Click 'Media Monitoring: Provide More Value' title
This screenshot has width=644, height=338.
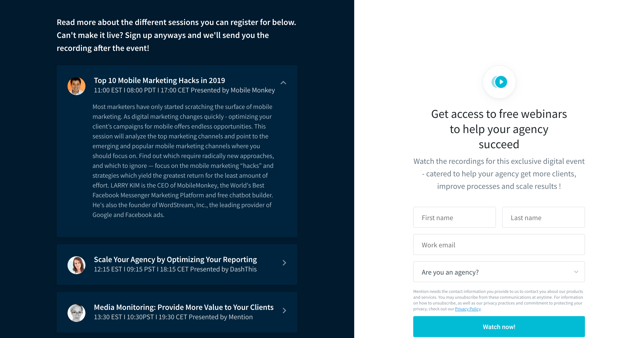184,307
